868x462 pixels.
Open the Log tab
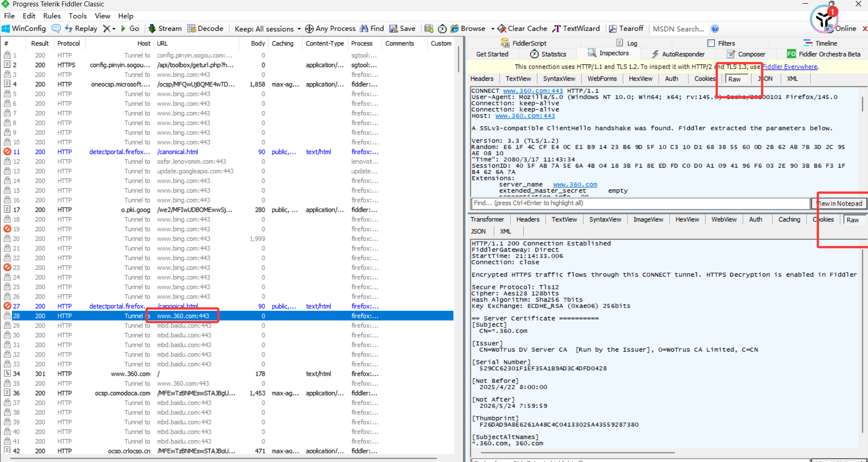click(627, 43)
